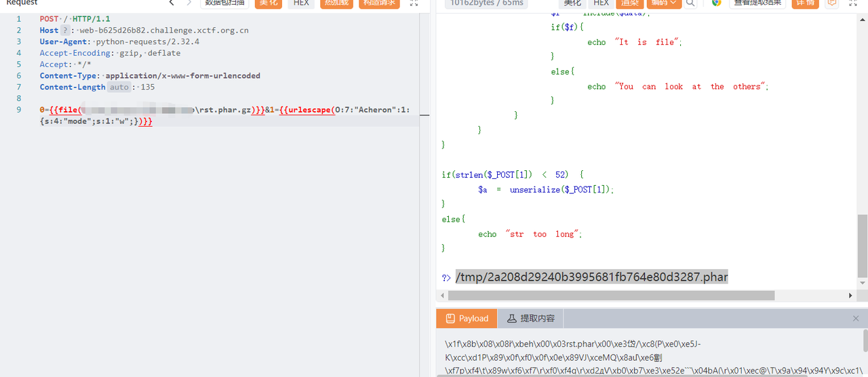The width and height of the screenshot is (868, 377).
Task: Switch to the 提取内容 tab
Action: click(531, 319)
